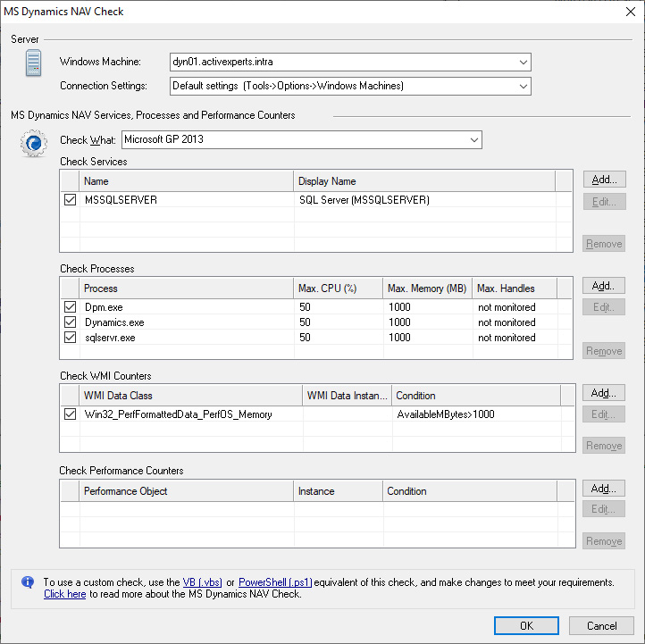Sort by Max. Handles column header
645x644 pixels.
click(x=515, y=289)
